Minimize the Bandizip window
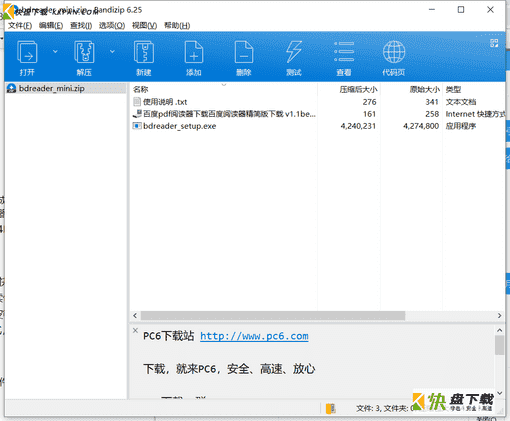This screenshot has height=421, width=510. tap(432, 10)
